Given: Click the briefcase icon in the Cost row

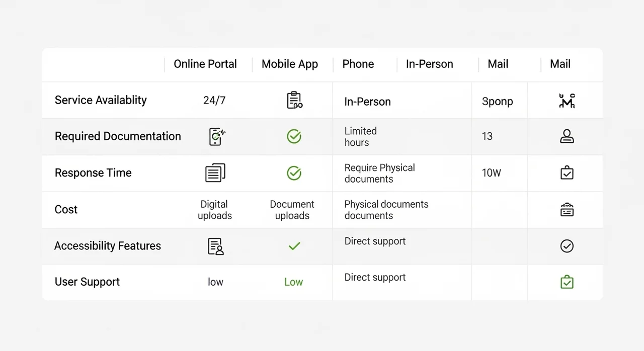Looking at the screenshot, I should 567,210.
